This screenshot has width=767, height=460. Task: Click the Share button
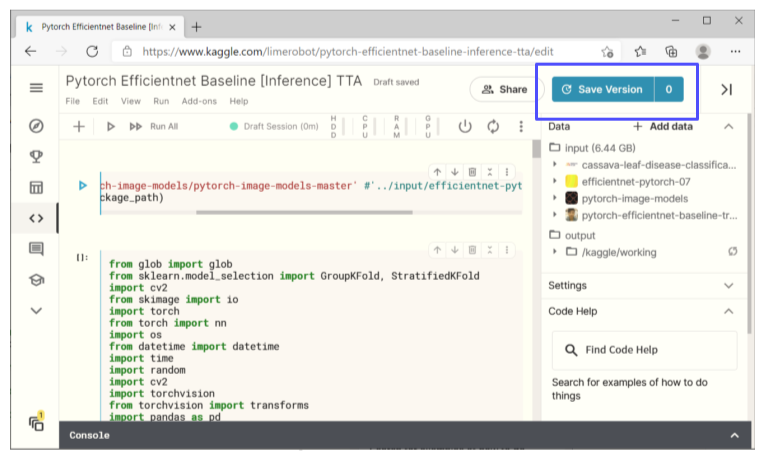pyautogui.click(x=505, y=90)
